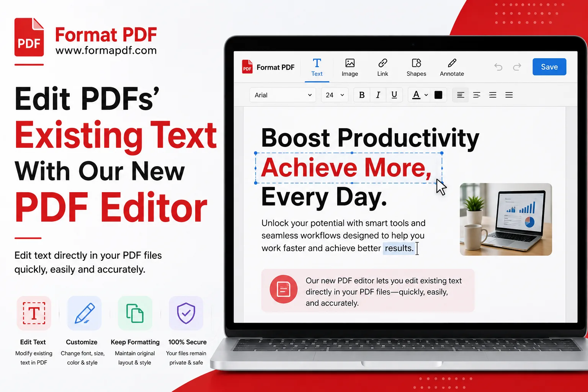Align text left
The width and height of the screenshot is (588, 392).
click(461, 95)
